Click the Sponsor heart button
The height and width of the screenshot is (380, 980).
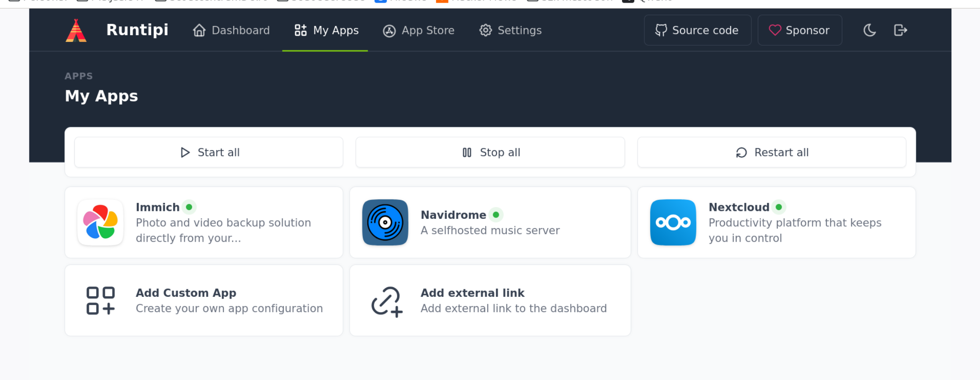tap(799, 30)
